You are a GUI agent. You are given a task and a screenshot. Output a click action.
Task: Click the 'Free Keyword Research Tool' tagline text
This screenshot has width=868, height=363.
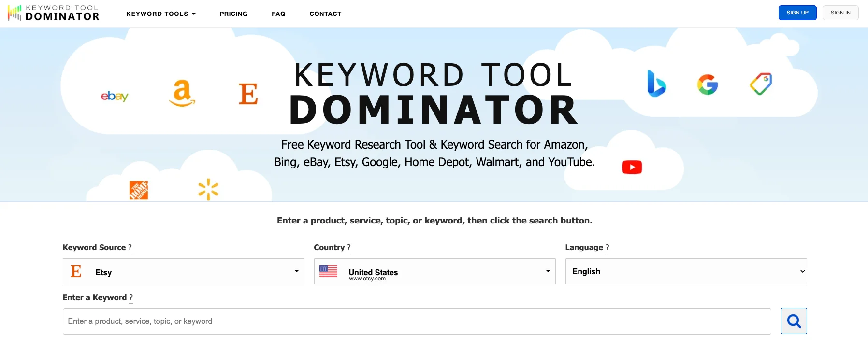pyautogui.click(x=434, y=154)
